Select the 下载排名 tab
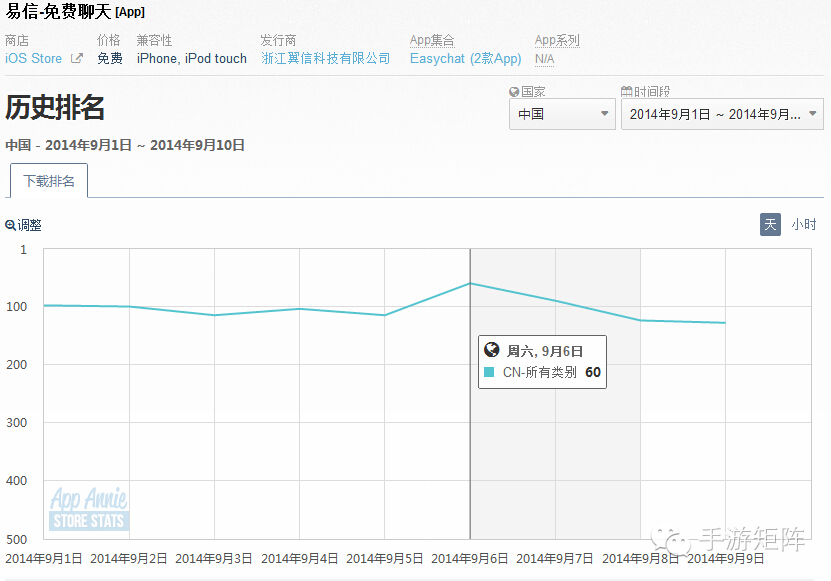The height and width of the screenshot is (581, 831). pyautogui.click(x=49, y=181)
